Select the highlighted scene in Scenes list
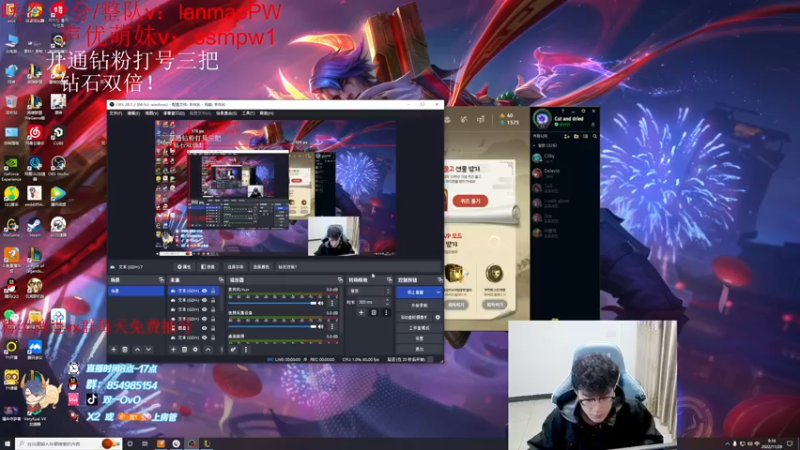This screenshot has width=800, height=450. point(136,291)
